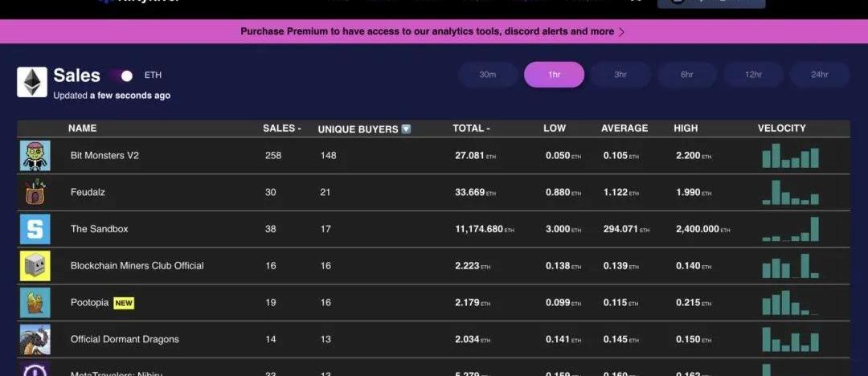Toggle the ETH currency switch
Viewport: 868px width, 376px height.
[122, 76]
